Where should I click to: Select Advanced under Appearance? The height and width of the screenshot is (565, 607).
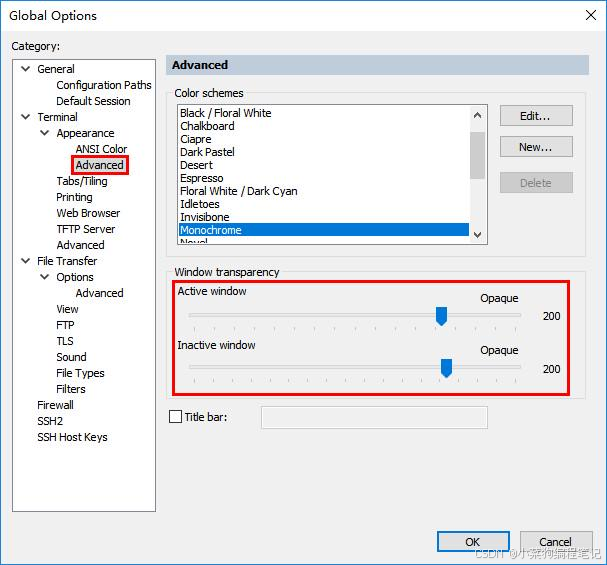click(99, 165)
